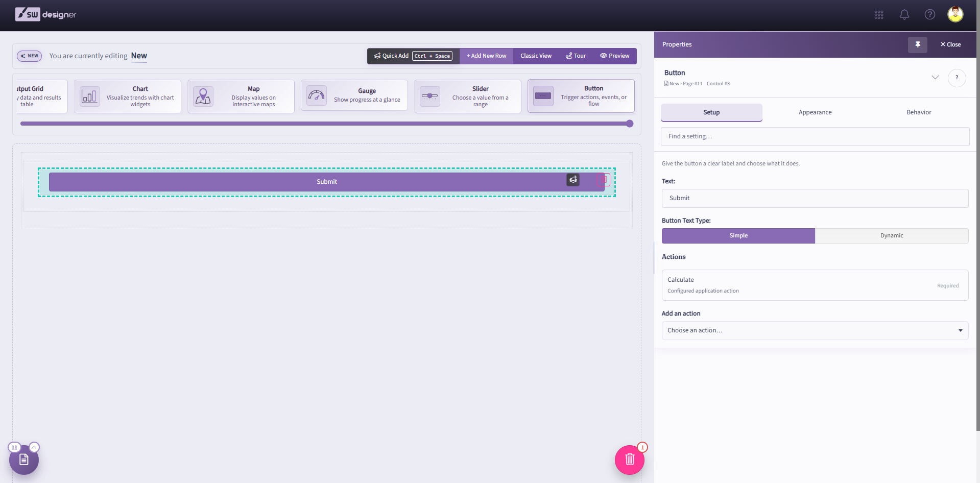The width and height of the screenshot is (980, 483).
Task: Click Quick Add in the toolbar
Action: click(x=413, y=56)
